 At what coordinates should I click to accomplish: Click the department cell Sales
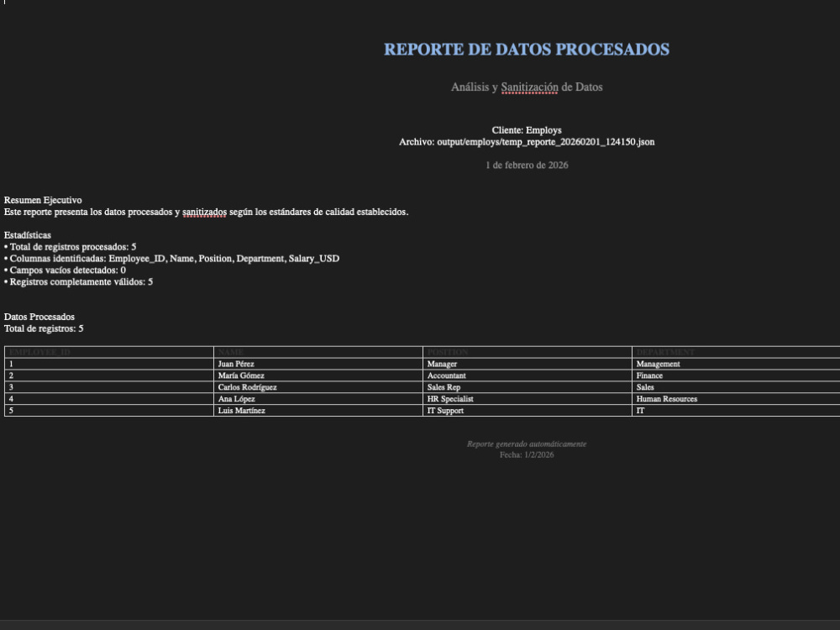pyautogui.click(x=736, y=387)
